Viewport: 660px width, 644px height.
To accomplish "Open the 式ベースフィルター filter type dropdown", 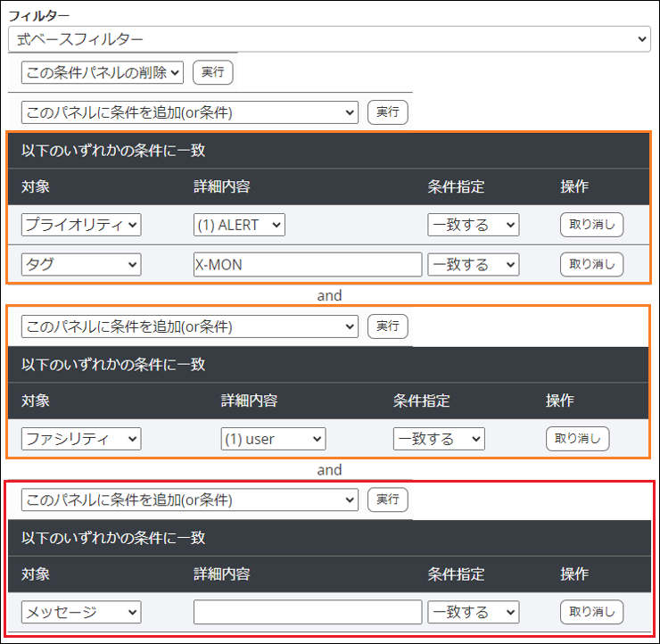I will pyautogui.click(x=328, y=39).
